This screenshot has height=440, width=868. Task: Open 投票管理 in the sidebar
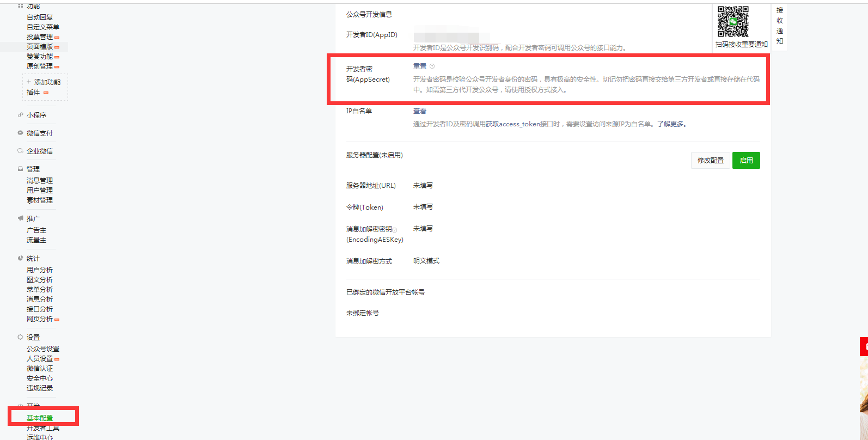click(40, 37)
